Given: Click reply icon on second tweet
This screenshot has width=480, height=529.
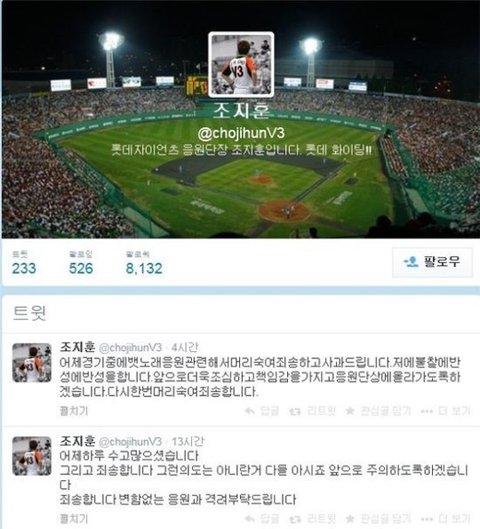Looking at the screenshot, I should click(250, 518).
